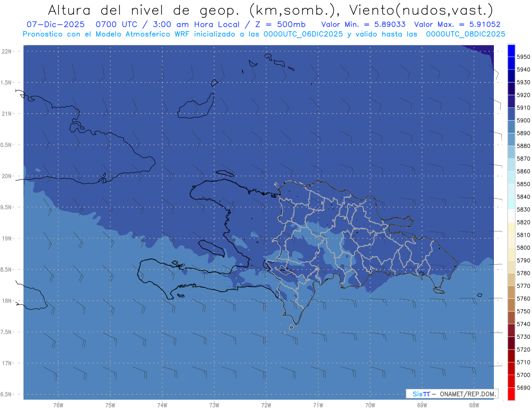Click the 'ONAMET/REP.DOM.' credit label
Viewport: 532px width, 411px height.
467,394
